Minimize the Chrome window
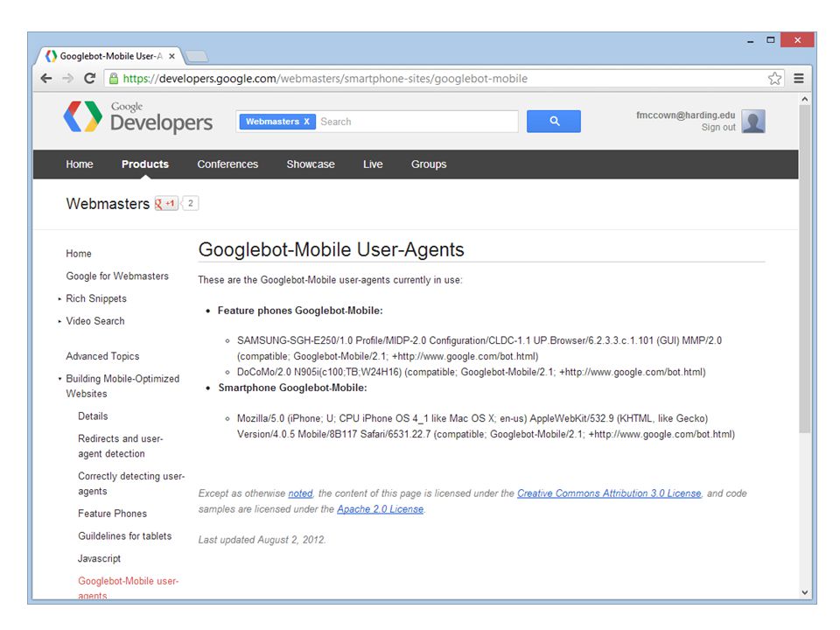 click(x=751, y=41)
